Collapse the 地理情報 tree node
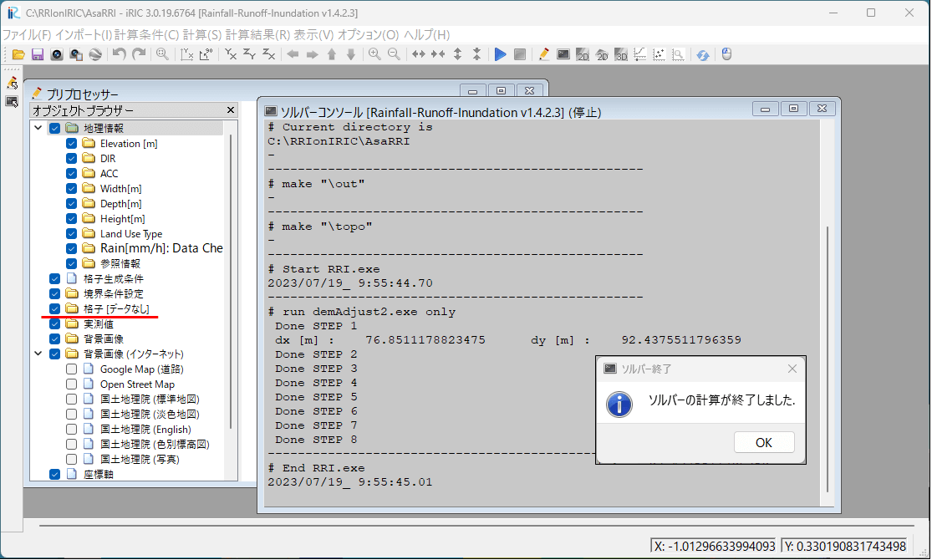The image size is (932, 560). point(38,129)
